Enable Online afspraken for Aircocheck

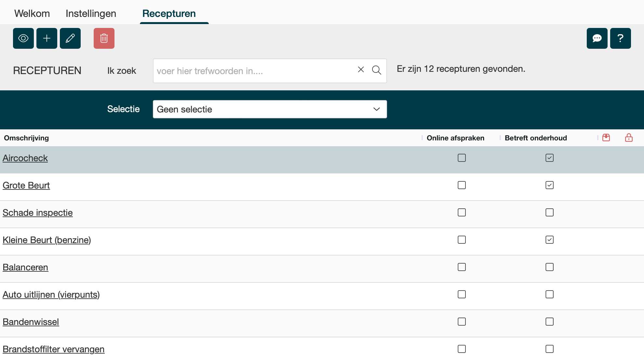click(462, 158)
